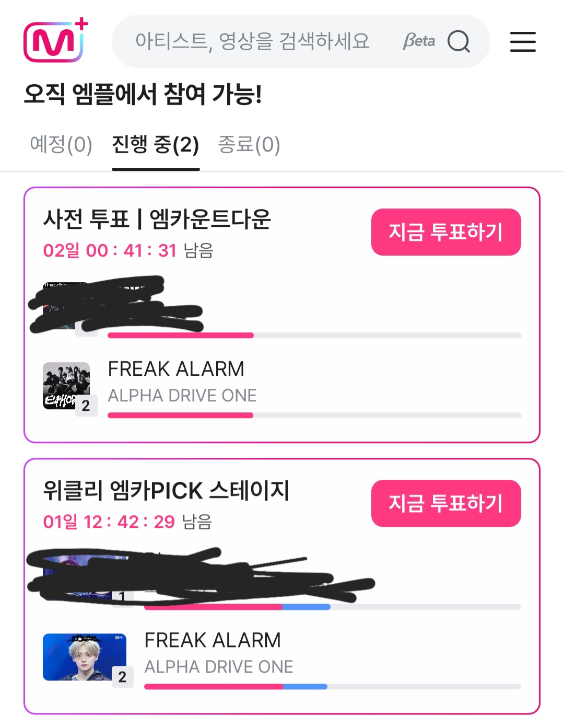Vote now on 위클리 엠카PICK 스테이지
564x728 pixels.
(x=446, y=503)
